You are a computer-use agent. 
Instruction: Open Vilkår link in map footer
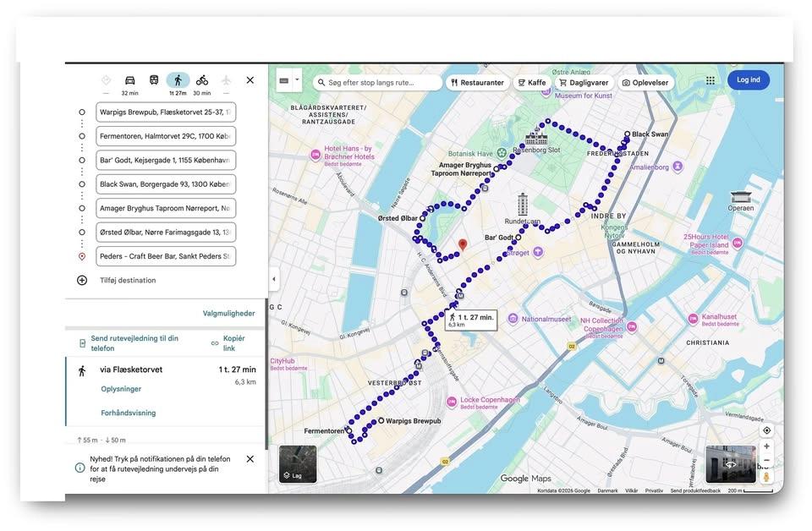(631, 490)
